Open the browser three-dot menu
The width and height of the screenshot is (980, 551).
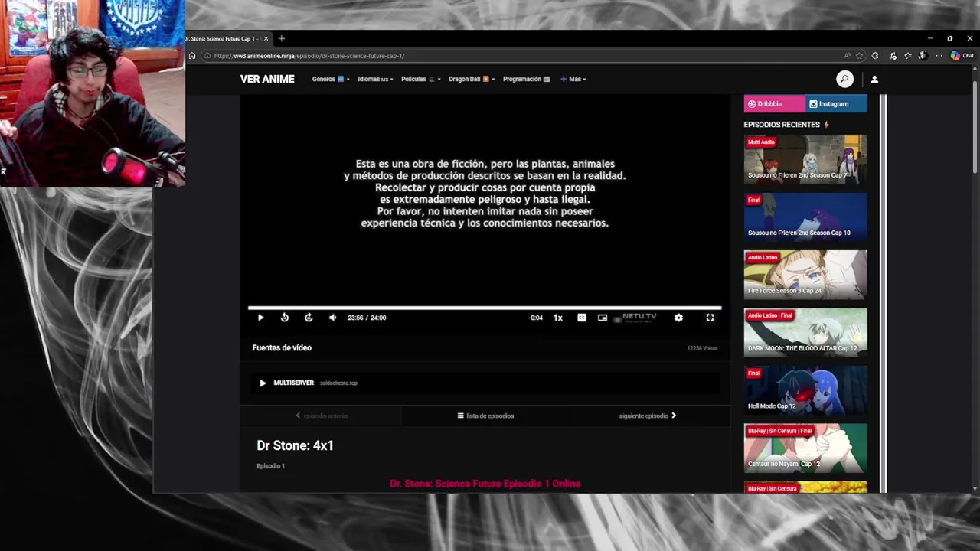[939, 56]
